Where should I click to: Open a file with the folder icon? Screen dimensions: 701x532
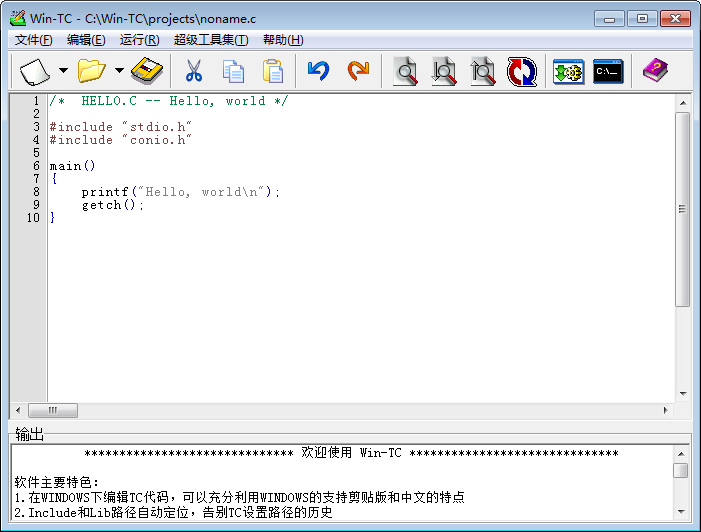[92, 71]
